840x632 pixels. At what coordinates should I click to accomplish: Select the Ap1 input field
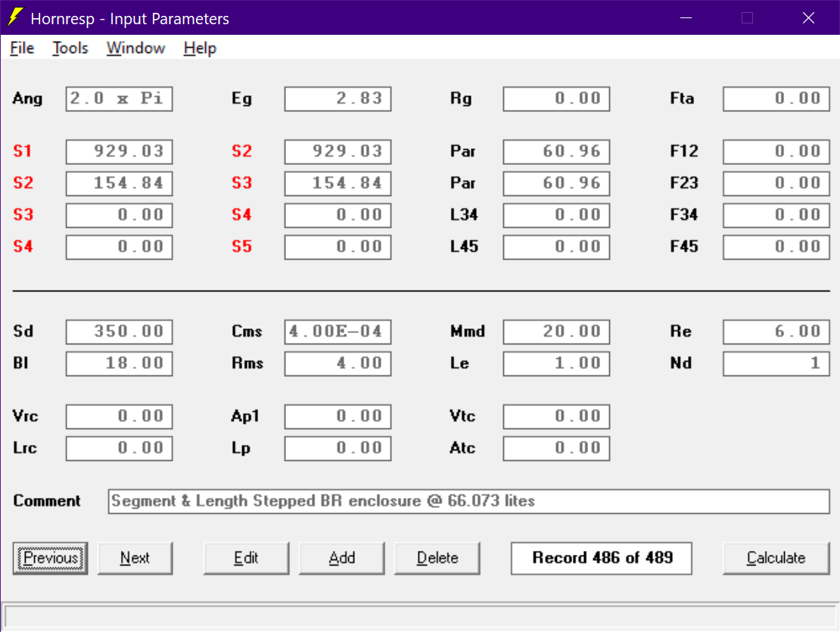click(x=338, y=417)
